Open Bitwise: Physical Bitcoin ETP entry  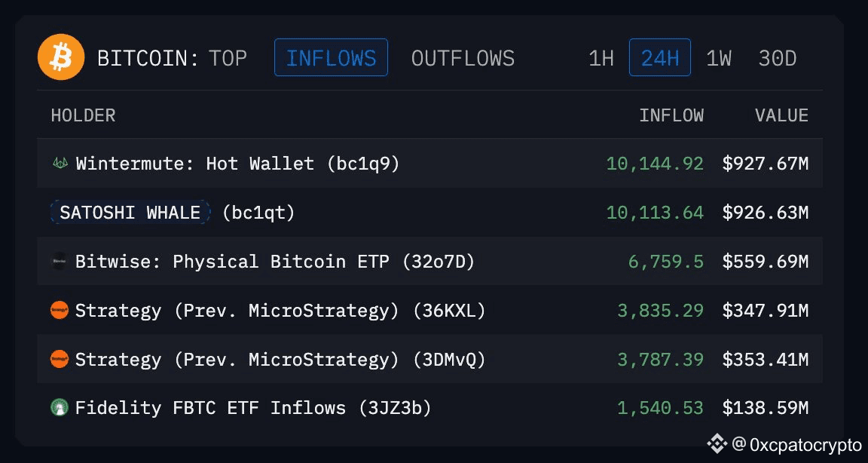(x=275, y=261)
